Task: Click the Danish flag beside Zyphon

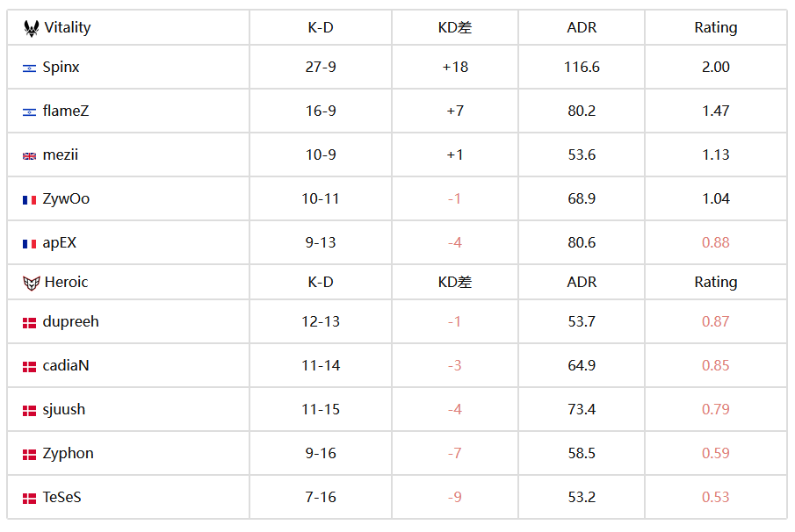Action: pos(29,455)
